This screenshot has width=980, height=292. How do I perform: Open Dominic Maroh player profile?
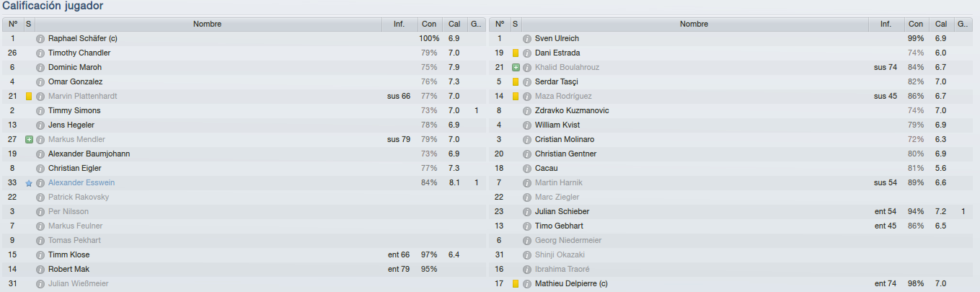pyautogui.click(x=75, y=67)
